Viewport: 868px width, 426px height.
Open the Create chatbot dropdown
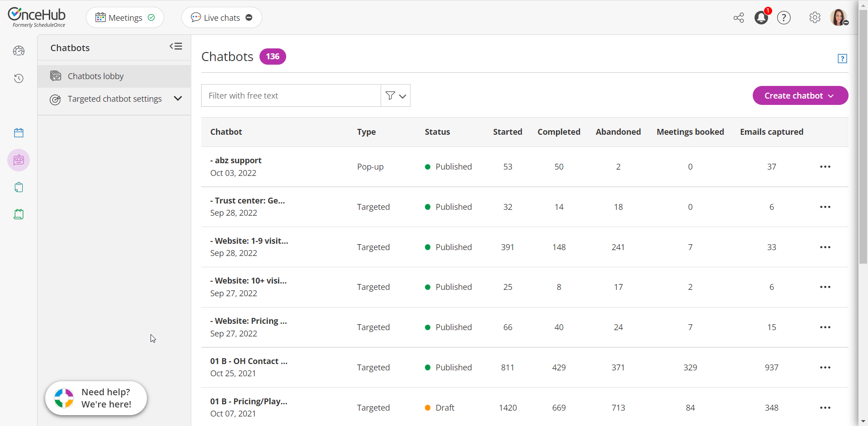[x=800, y=95]
